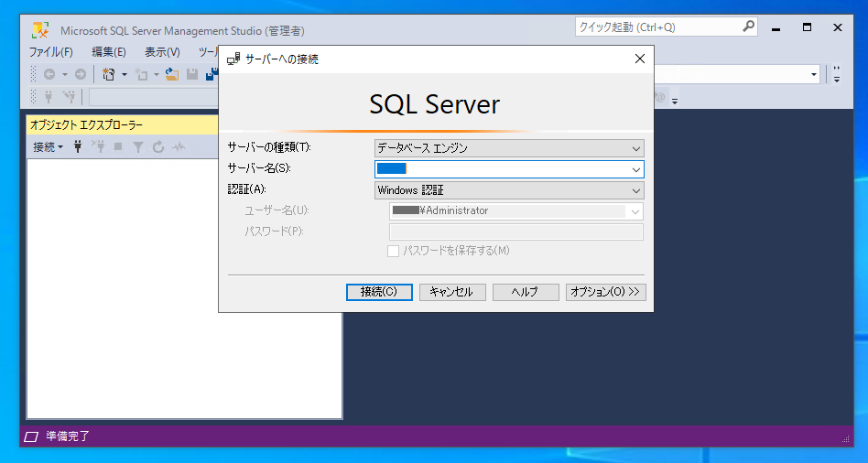Close the サーバーへの接続 dialog
This screenshot has width=868, height=463.
pos(640,59)
